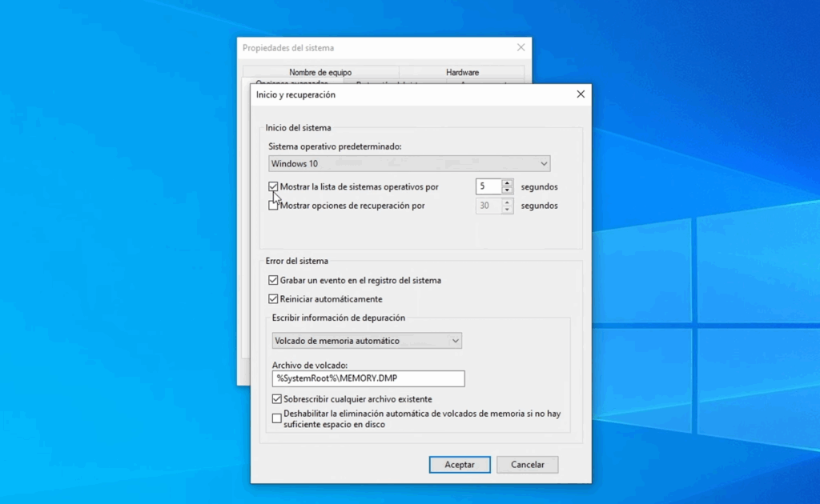Click the Archivo de volcado text field
Screen dimensions: 820x504
point(368,378)
